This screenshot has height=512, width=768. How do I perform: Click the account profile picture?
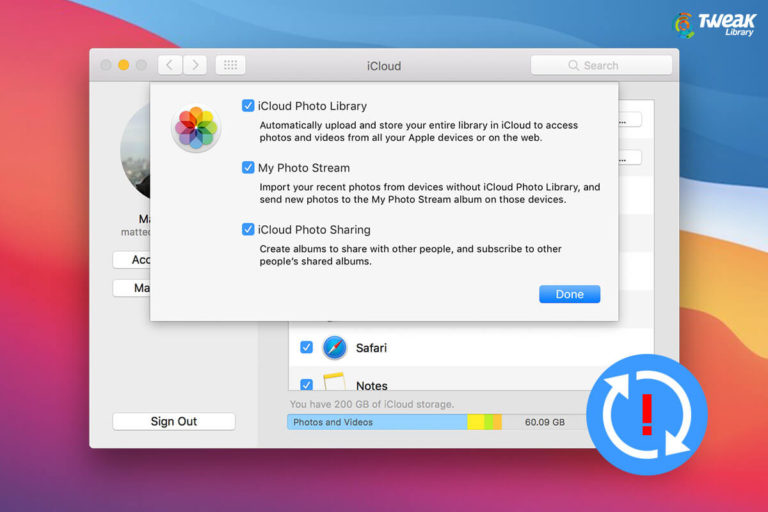point(135,151)
